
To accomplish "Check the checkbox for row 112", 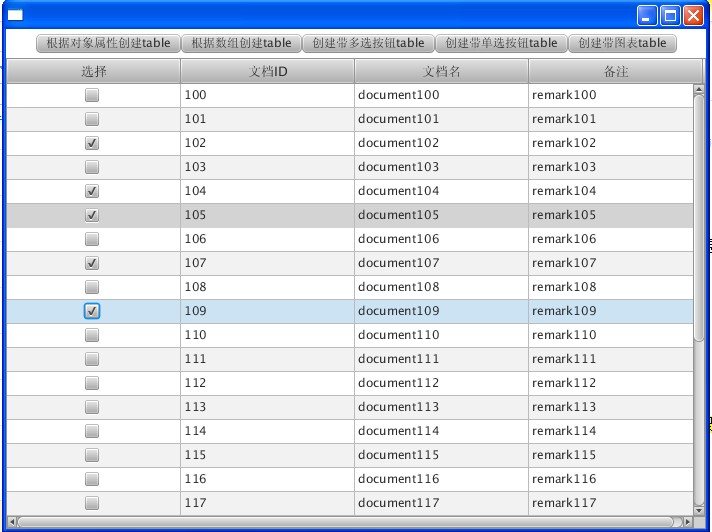I will pyautogui.click(x=92, y=383).
